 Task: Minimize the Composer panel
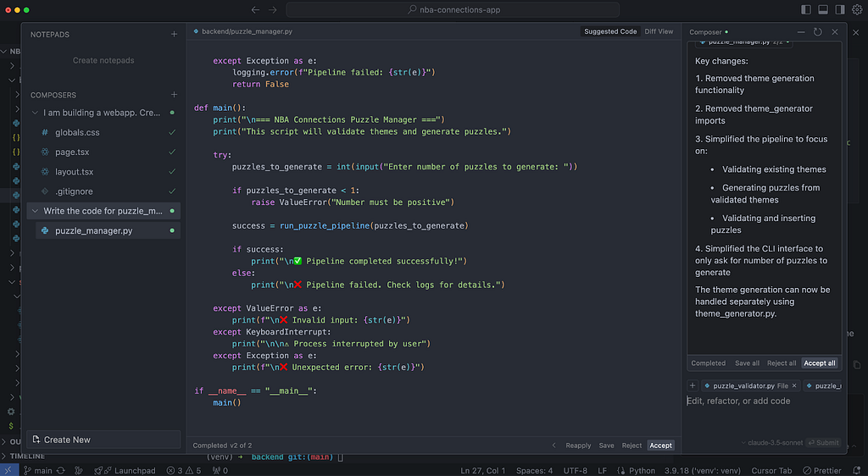801,32
